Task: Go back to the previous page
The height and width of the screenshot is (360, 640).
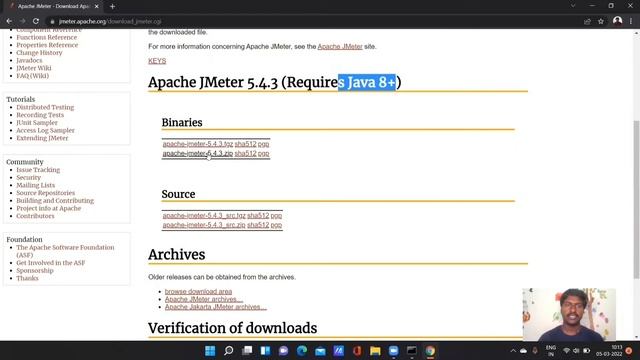Action: point(9,21)
